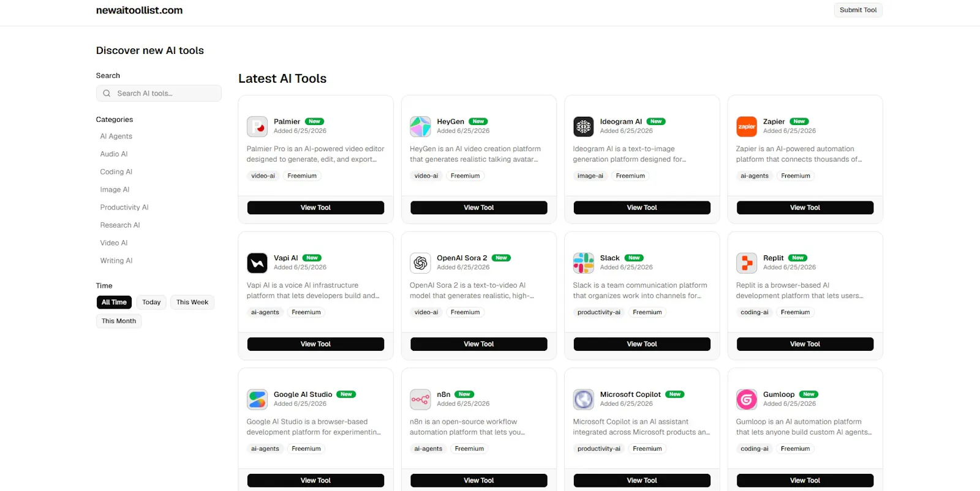Select the All Time filter
Image resolution: width=980 pixels, height=491 pixels.
(114, 302)
